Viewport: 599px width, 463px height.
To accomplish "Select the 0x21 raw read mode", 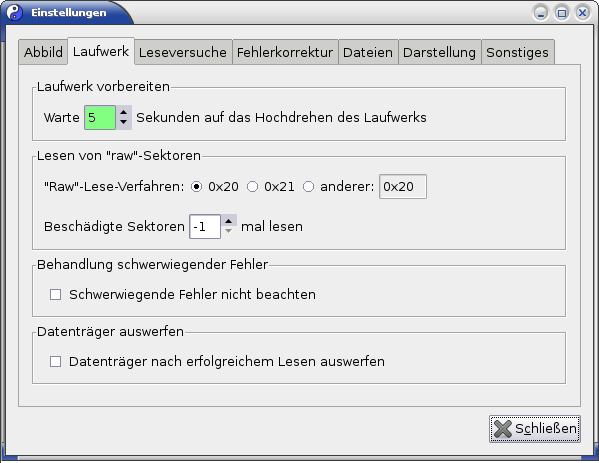I will click(253, 187).
